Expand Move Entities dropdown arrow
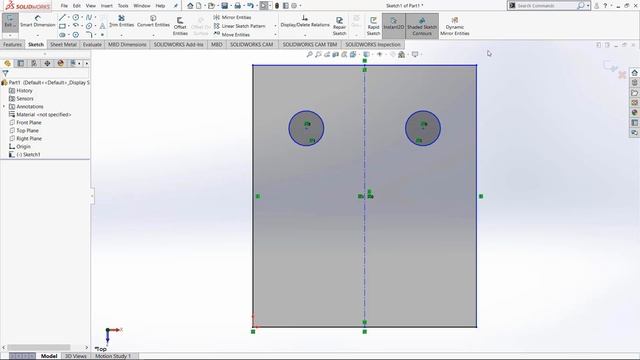 276,35
